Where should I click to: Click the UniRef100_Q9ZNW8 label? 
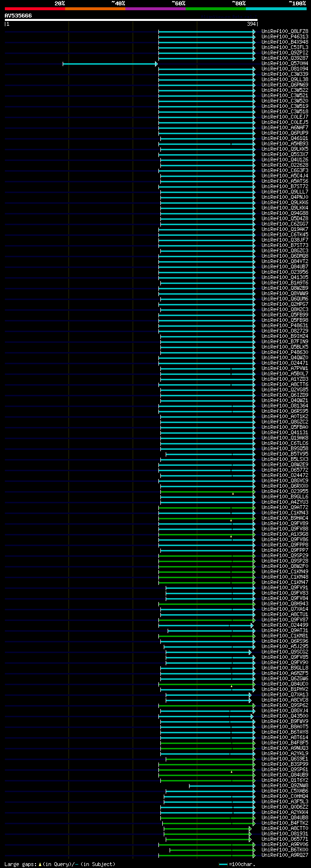point(285,785)
